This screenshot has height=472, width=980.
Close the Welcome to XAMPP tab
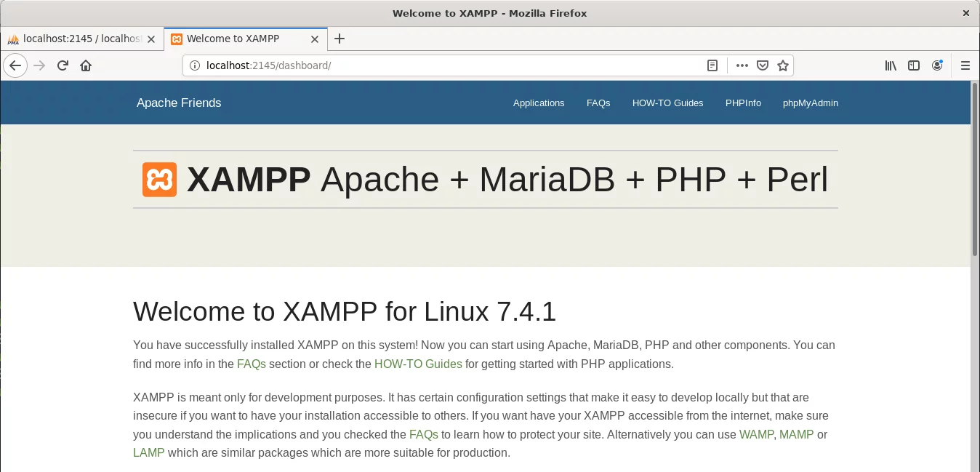(315, 39)
